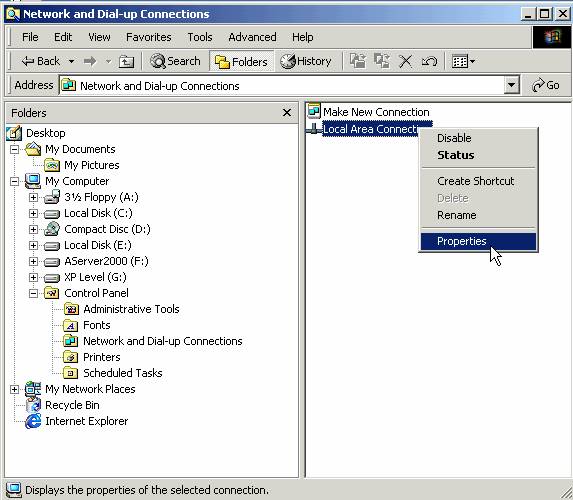Expand the Local Disk (C:) node

(33, 213)
